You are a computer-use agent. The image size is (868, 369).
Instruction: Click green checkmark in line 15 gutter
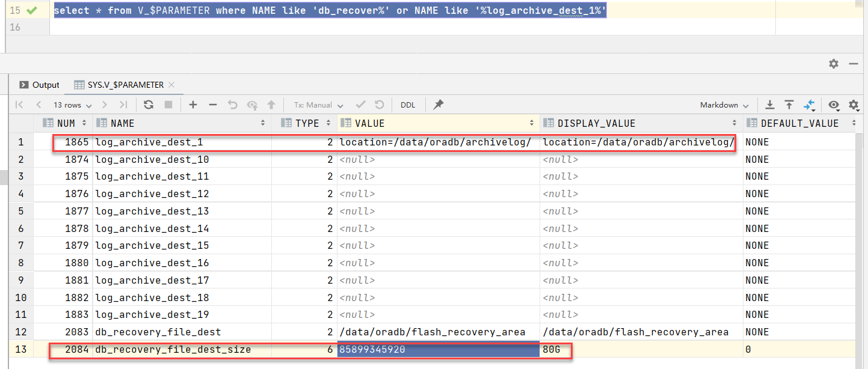[31, 10]
